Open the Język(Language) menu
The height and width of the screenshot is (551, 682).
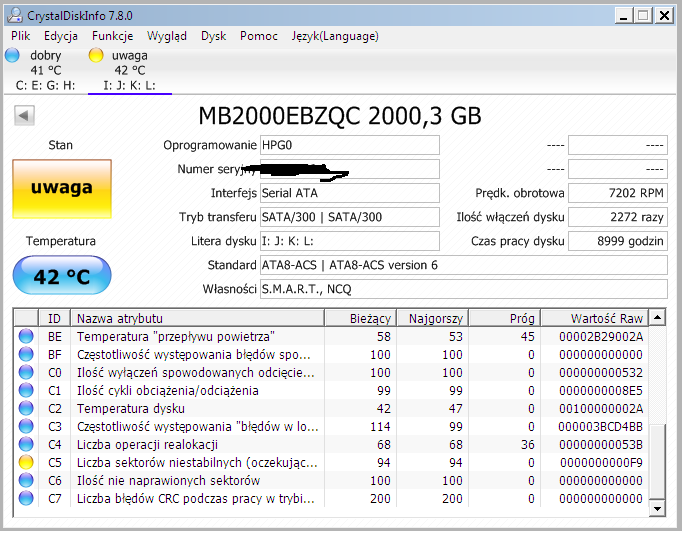(335, 36)
